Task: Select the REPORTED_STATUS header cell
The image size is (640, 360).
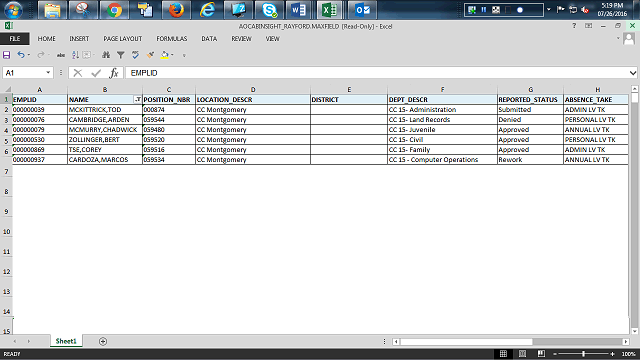Action: [530, 100]
